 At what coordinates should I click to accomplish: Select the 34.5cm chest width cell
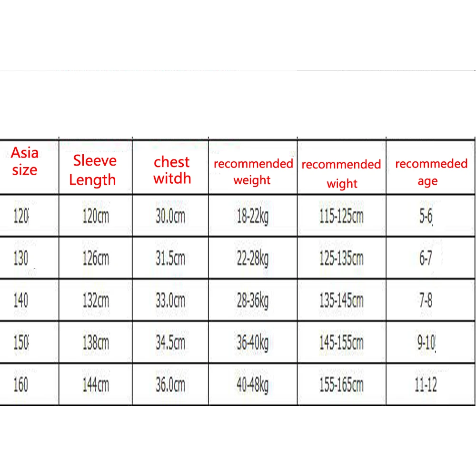point(170,342)
